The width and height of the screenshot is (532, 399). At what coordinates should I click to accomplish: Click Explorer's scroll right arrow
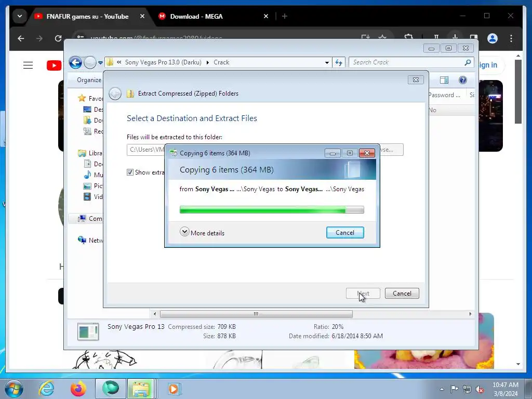[470, 314]
